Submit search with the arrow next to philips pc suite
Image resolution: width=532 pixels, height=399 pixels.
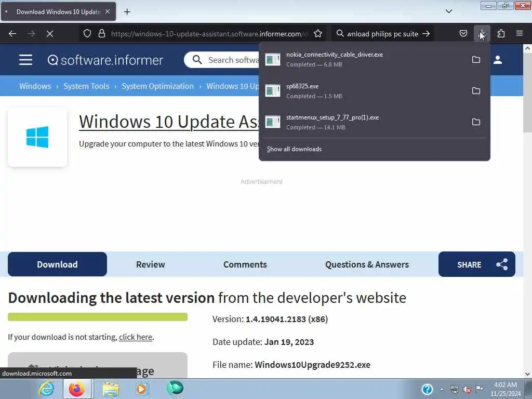coord(426,34)
